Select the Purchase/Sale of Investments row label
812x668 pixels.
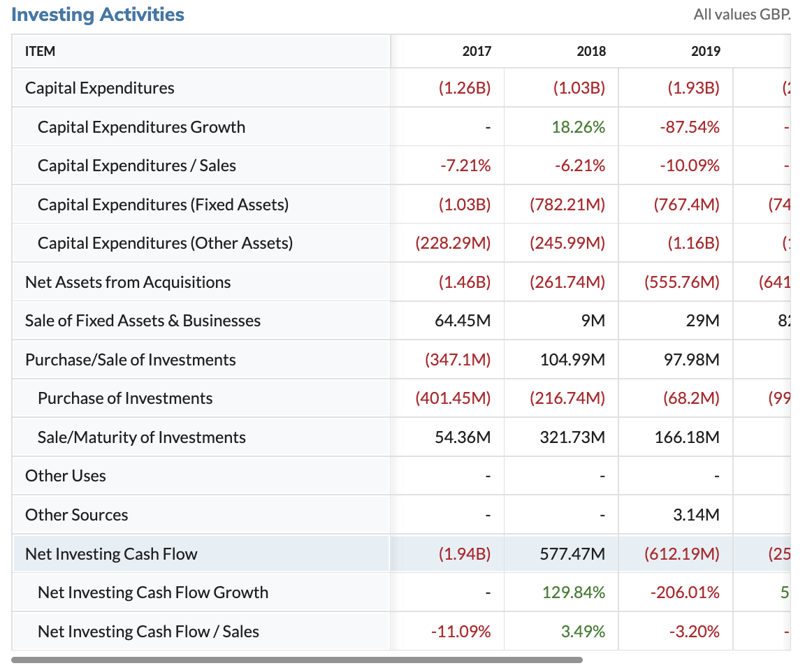click(x=131, y=360)
